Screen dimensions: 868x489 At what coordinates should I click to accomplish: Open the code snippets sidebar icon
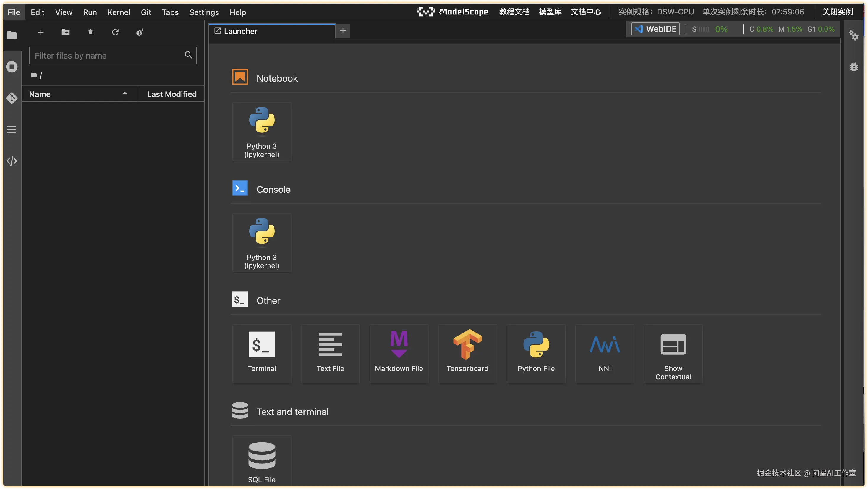tap(12, 161)
